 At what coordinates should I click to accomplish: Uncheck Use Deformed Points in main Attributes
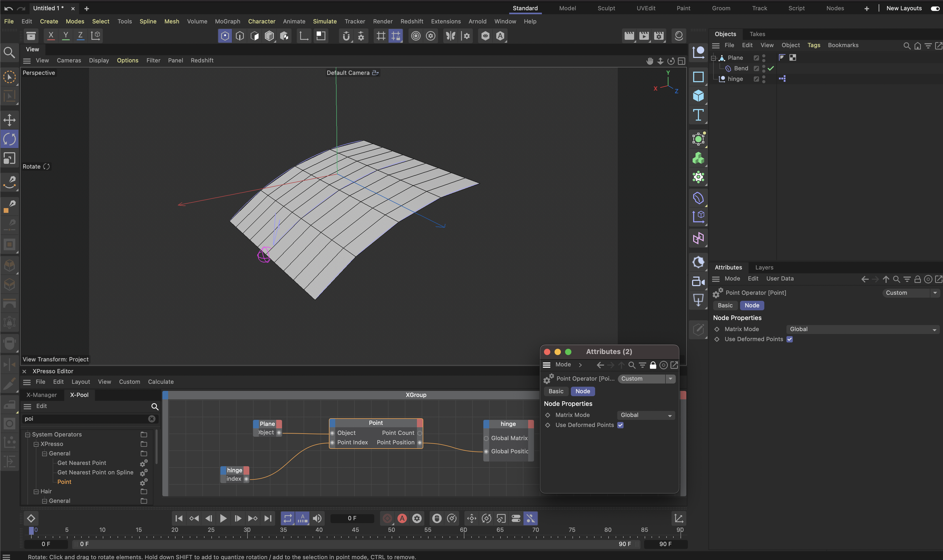pos(789,339)
